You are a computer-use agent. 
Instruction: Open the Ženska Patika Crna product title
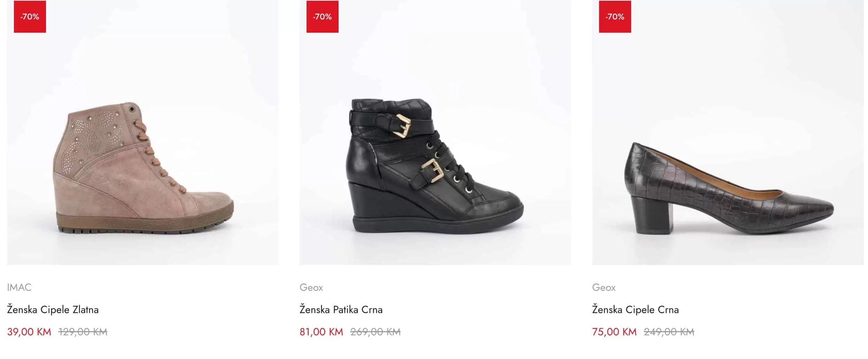341,310
